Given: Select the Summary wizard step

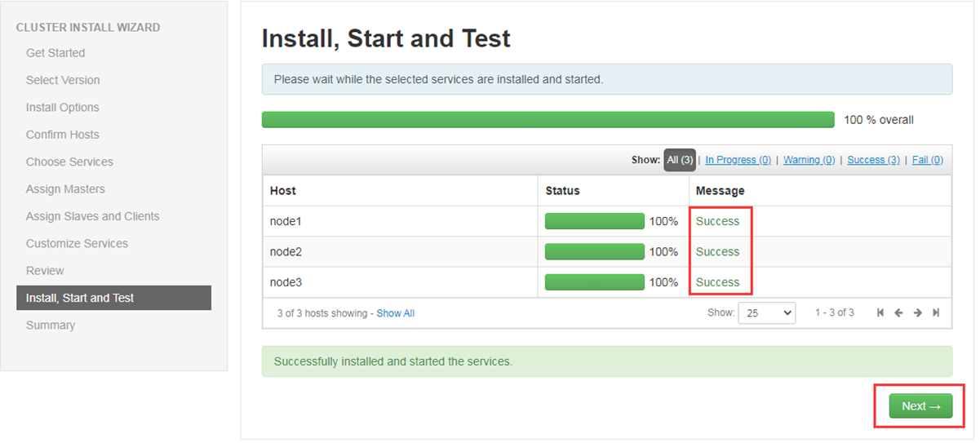Looking at the screenshot, I should [x=51, y=325].
